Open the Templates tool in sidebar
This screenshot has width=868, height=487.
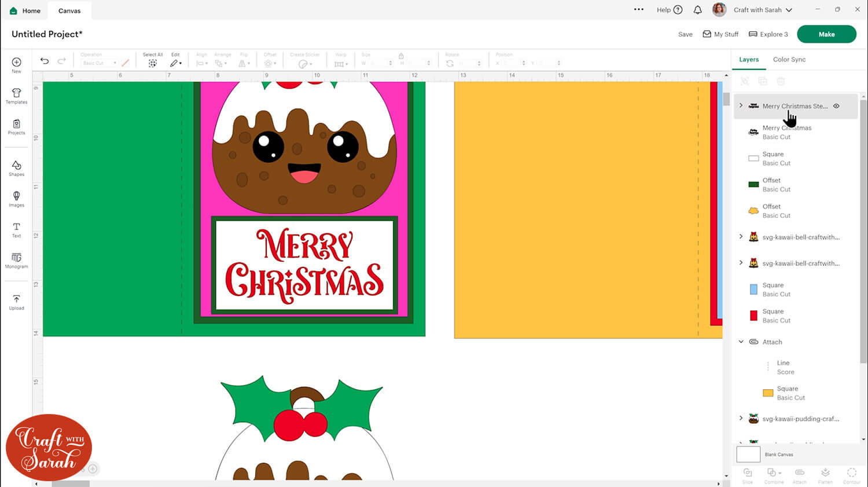[16, 96]
